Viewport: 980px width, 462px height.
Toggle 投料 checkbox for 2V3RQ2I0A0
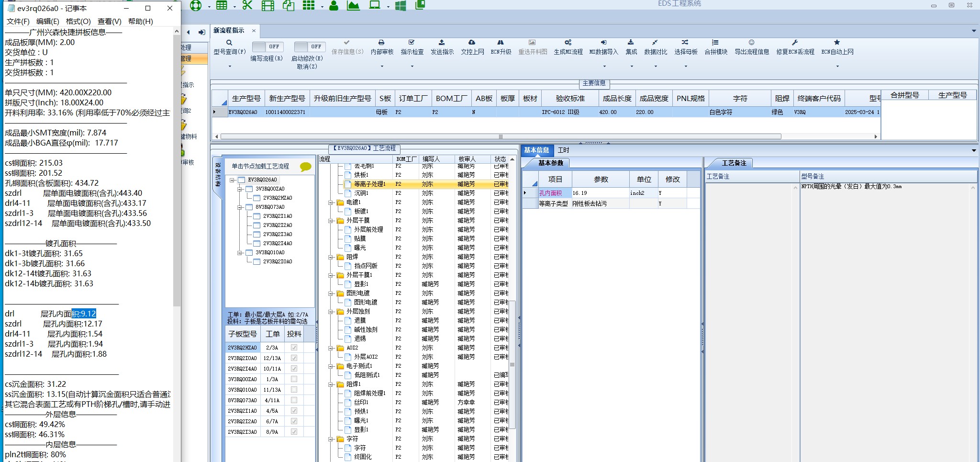[x=294, y=358]
